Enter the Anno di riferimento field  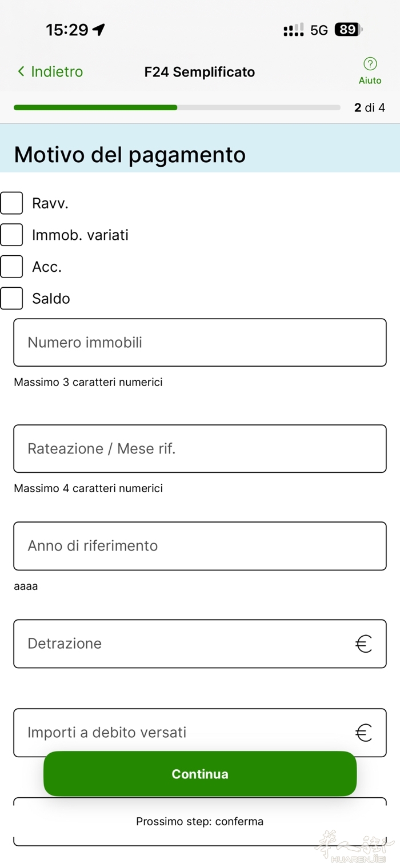pos(200,546)
